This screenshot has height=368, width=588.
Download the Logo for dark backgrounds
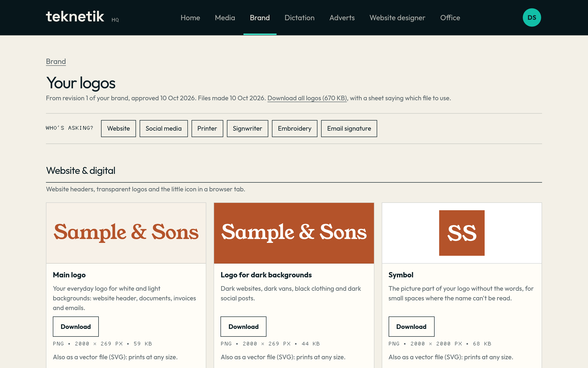(243, 327)
